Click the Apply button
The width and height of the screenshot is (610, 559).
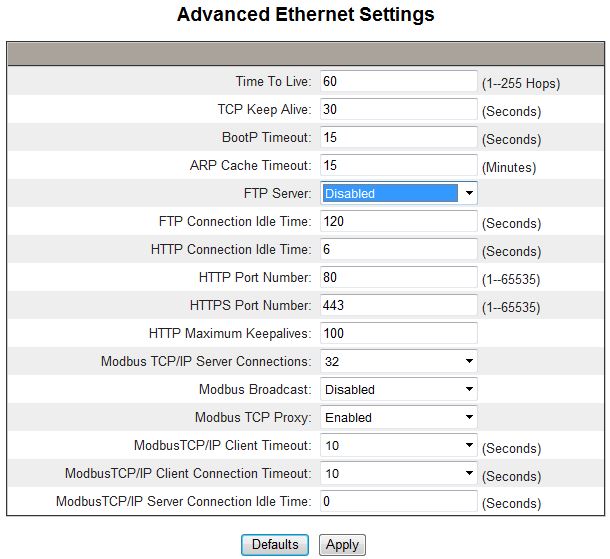pos(342,545)
